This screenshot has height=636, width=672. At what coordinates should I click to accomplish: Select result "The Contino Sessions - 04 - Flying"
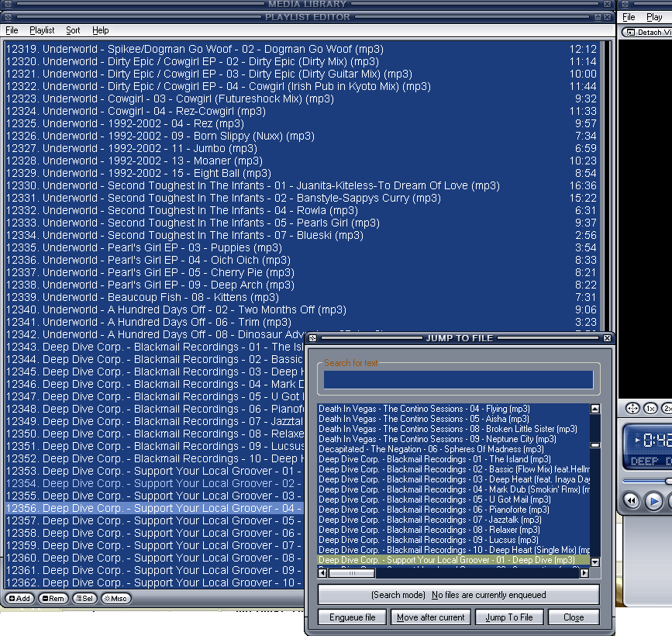point(454,409)
